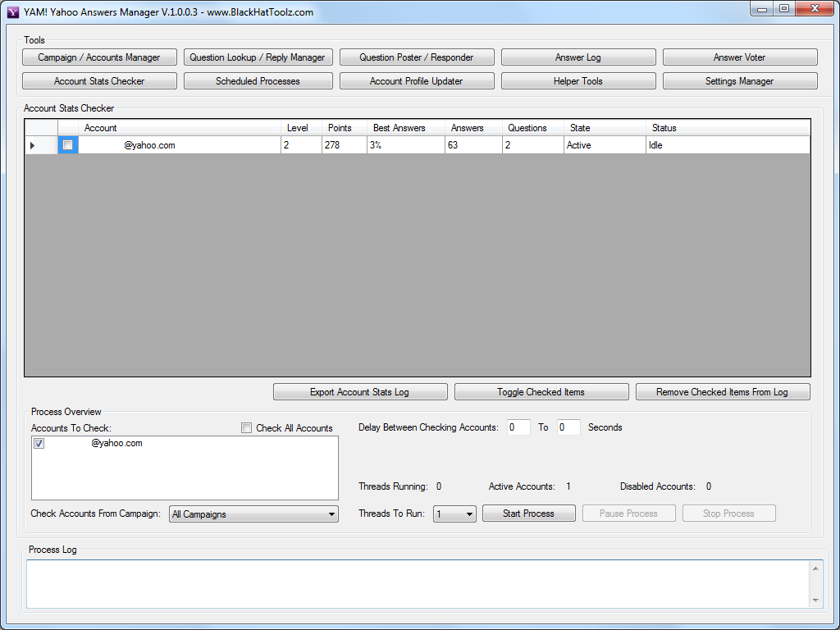
Task: Maximize the YAM window
Action: (x=783, y=9)
